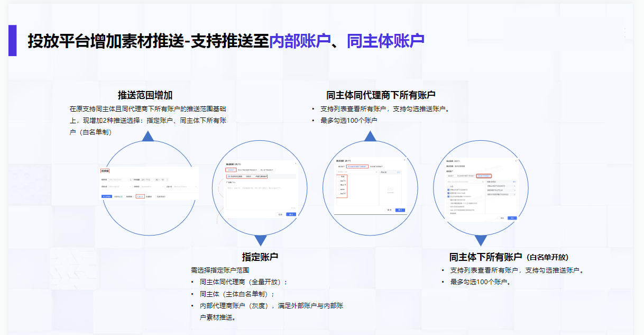The height and width of the screenshot is (335, 644).
Task: Check the lan711 account checkbox
Action: [339, 180]
